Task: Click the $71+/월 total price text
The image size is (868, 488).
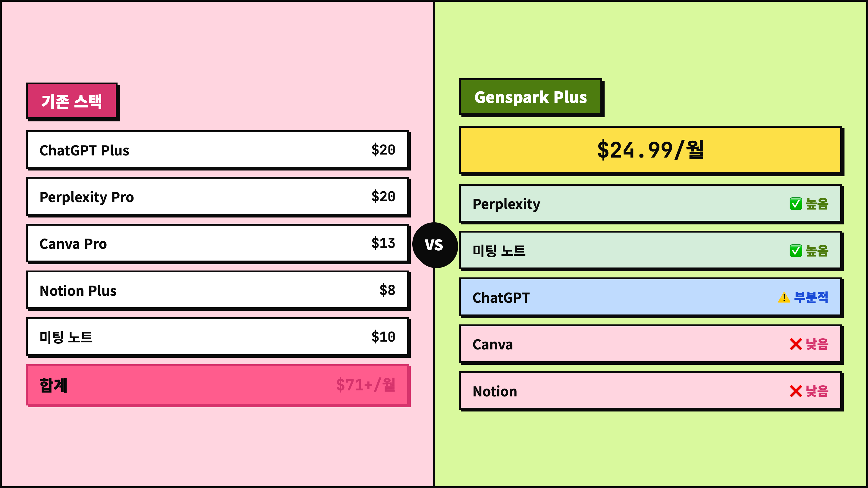Action: [366, 385]
